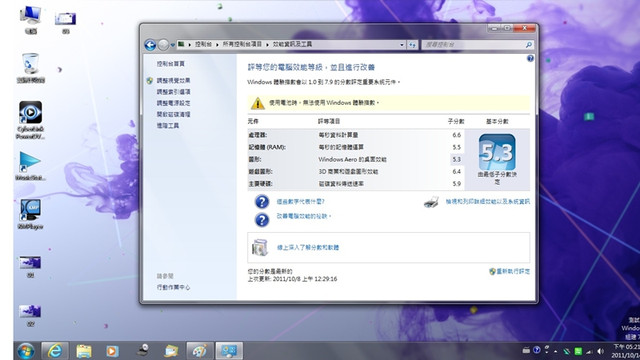Open the Windows Start orb
640x360 pixels.
26,351
